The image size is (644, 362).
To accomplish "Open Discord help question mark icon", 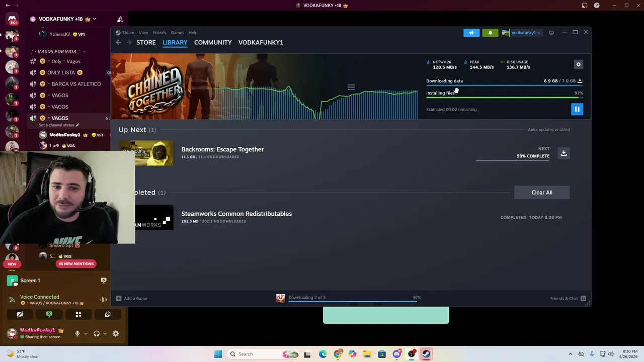I will tap(597, 6).
